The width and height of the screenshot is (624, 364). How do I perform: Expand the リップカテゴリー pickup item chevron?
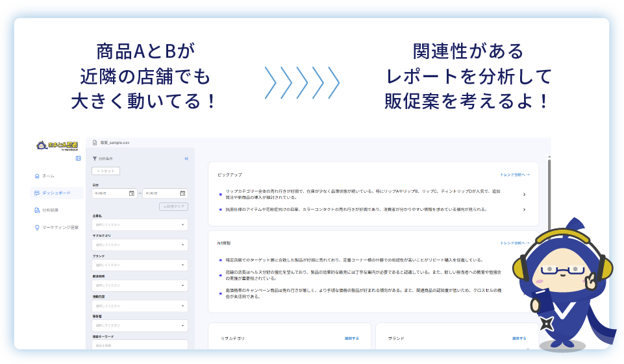tap(524, 195)
